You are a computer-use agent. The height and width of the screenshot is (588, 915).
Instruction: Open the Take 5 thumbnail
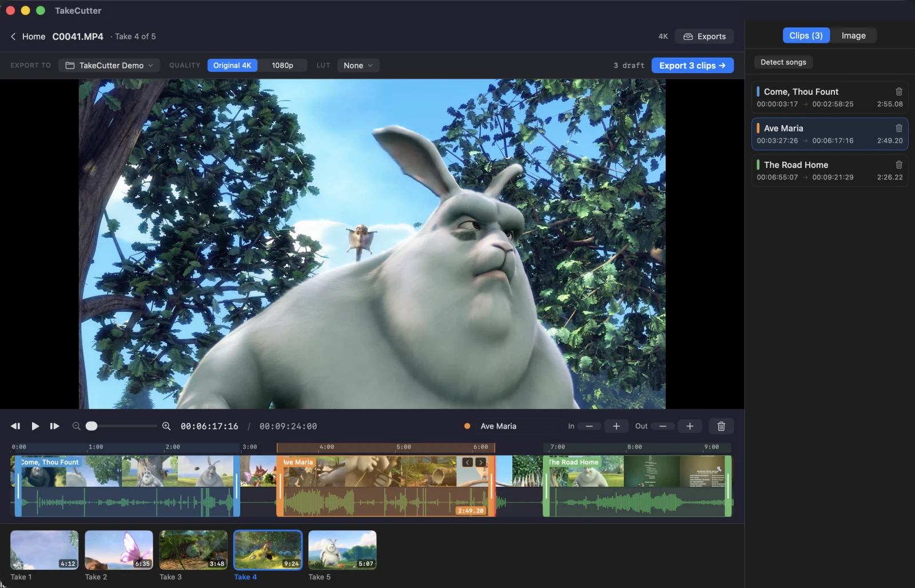click(343, 550)
